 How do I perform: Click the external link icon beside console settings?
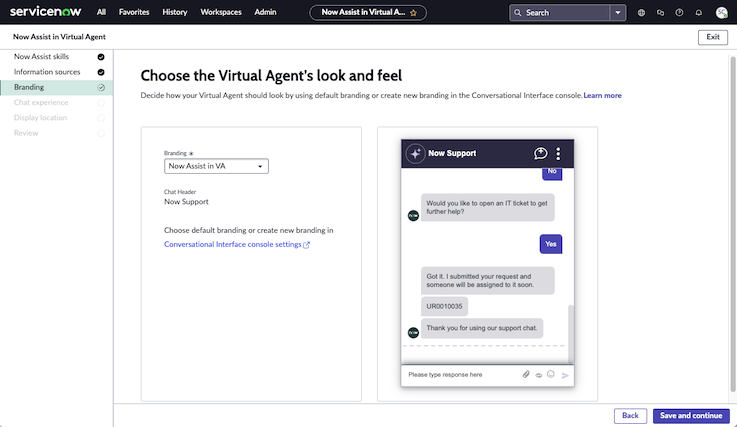306,245
